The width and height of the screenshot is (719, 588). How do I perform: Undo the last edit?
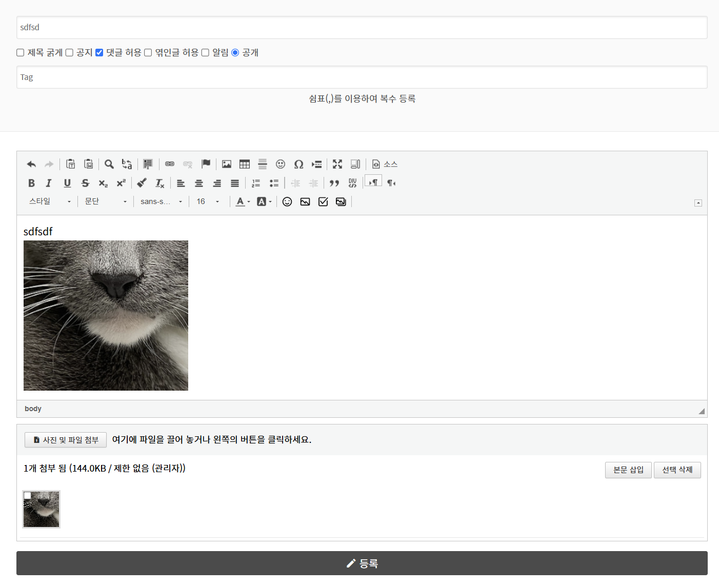[x=31, y=164]
